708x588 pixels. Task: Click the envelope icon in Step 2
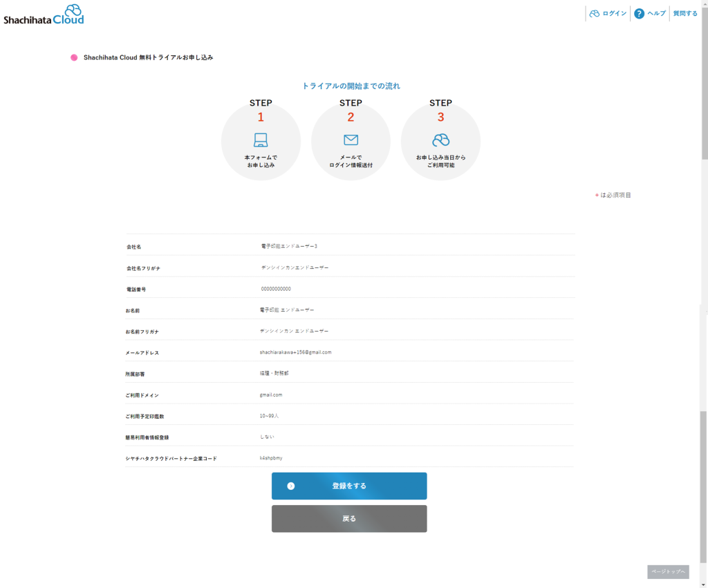coord(351,140)
